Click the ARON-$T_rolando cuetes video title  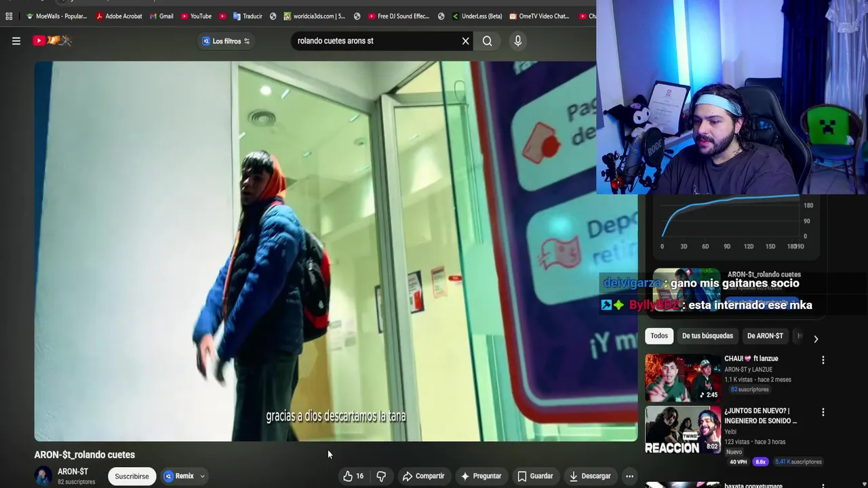[85, 455]
